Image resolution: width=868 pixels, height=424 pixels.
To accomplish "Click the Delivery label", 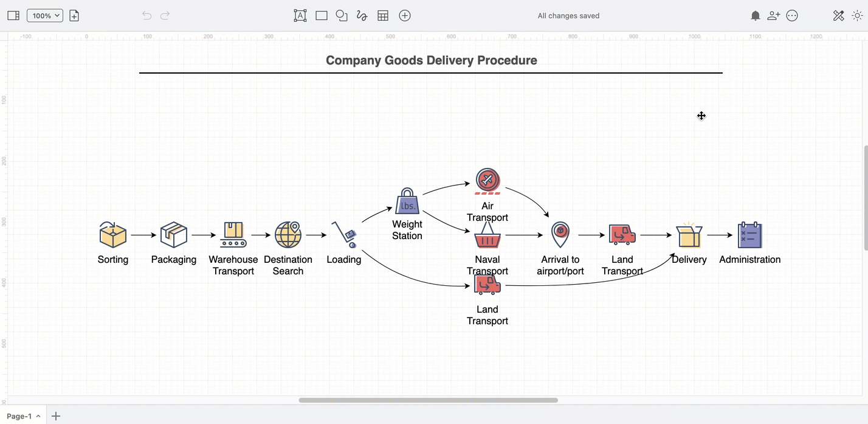I will click(x=689, y=260).
